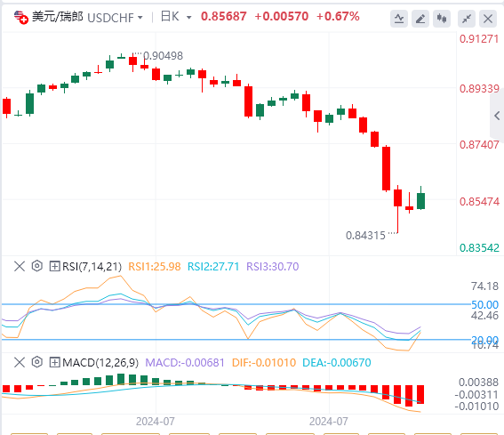Screen dimensions: 504x435
Task: Select the pencil drawing tool icon
Action: click(420, 19)
